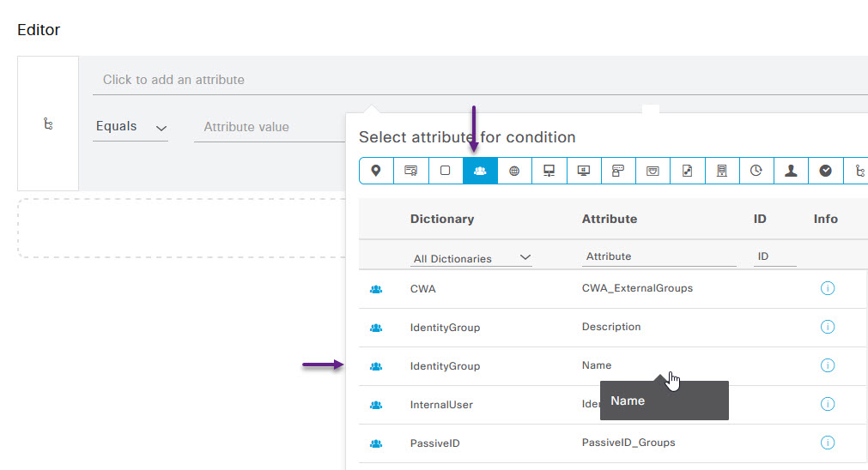This screenshot has width=868, height=470.
Task: Select the clock time filter icon
Action: [756, 171]
